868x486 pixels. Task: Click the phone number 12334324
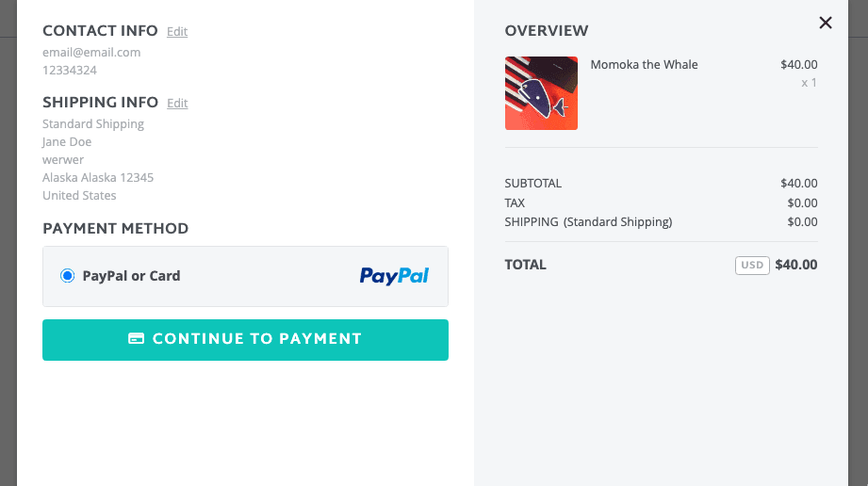point(70,70)
